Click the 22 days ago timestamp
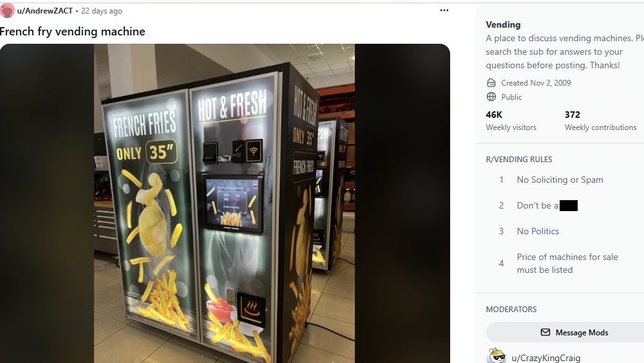The image size is (644, 363). 102,11
